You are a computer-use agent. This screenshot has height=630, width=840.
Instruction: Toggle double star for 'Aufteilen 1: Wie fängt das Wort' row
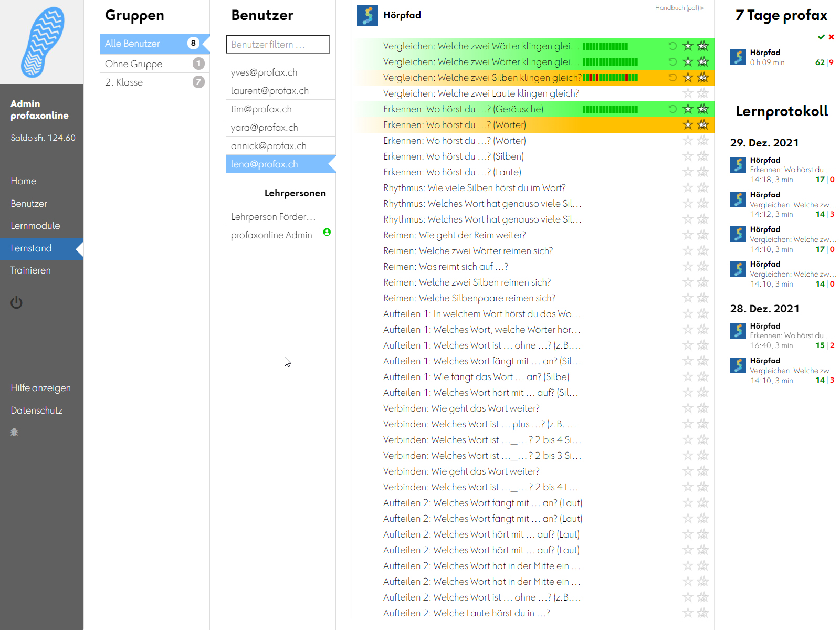click(703, 377)
